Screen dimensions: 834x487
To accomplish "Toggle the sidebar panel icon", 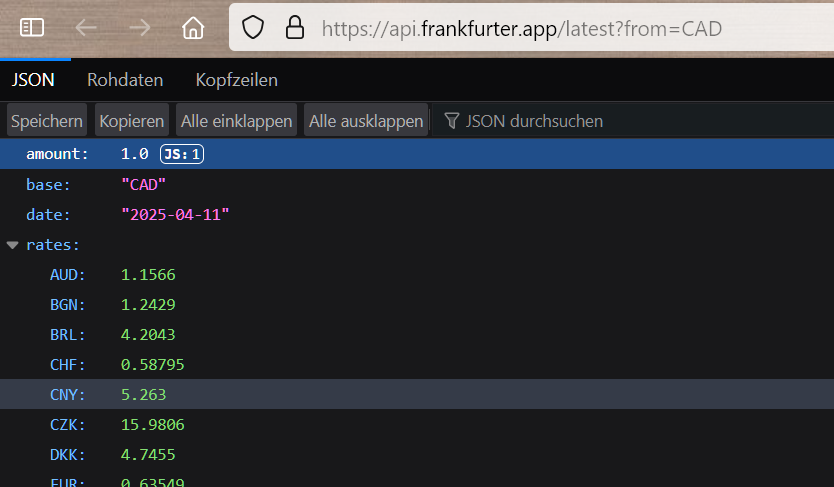I will coord(31,28).
